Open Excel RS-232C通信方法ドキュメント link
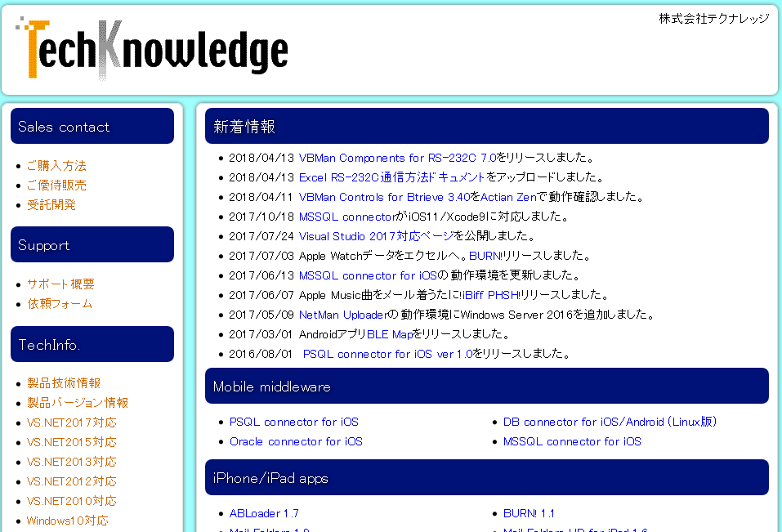The image size is (782, 532). [x=391, y=177]
